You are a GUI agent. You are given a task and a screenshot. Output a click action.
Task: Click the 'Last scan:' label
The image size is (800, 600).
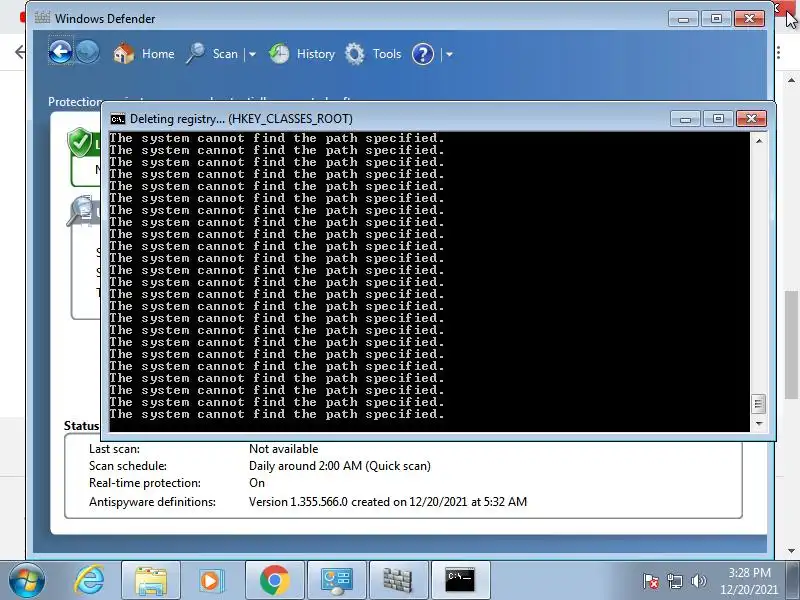(114, 449)
